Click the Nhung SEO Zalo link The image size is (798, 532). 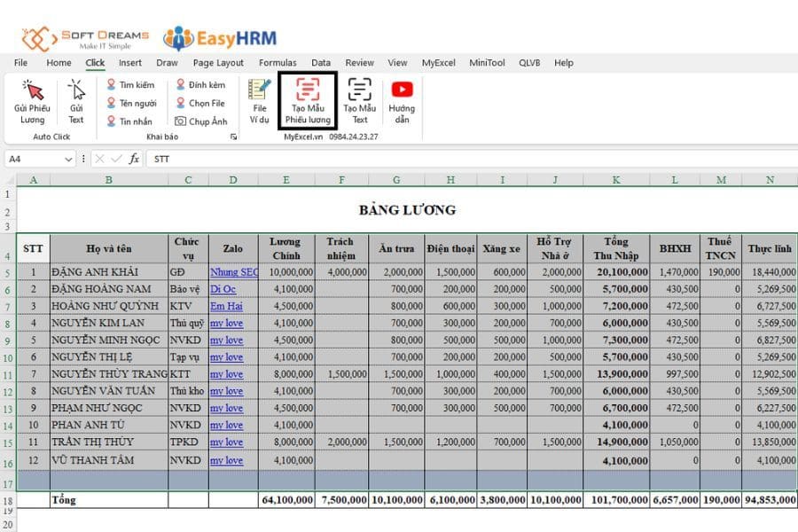233,272
